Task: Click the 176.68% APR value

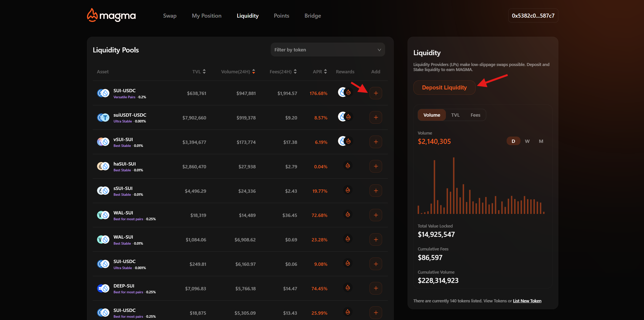Action: 318,93
